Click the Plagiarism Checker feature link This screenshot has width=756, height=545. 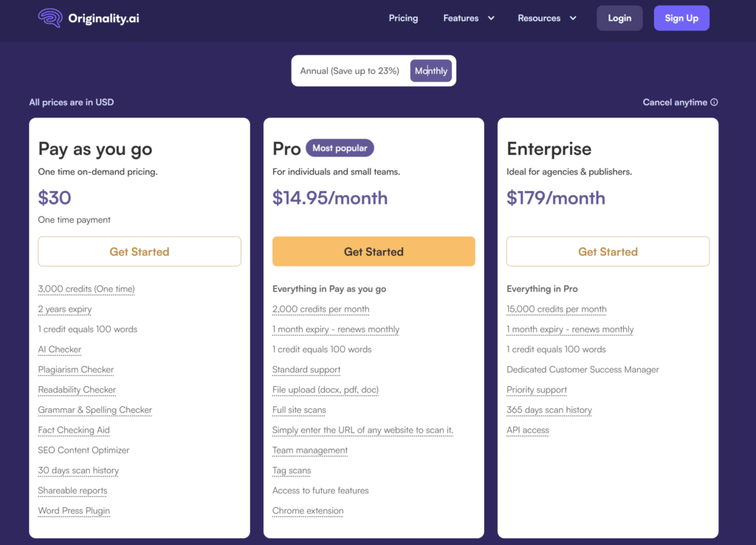click(76, 369)
